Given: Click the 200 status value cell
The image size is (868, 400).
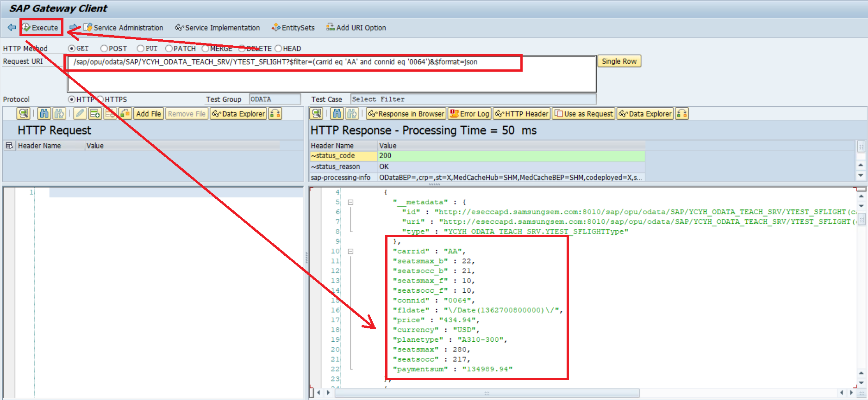Looking at the screenshot, I should tap(511, 156).
